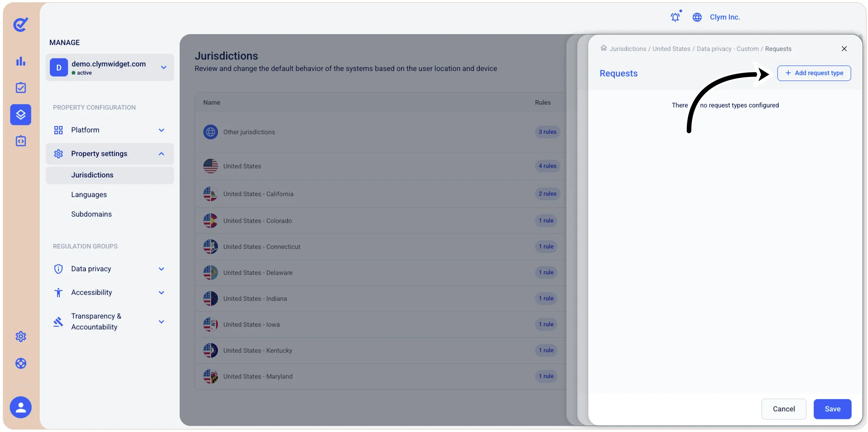Viewport: 868px width, 432px height.
Task: Open the United States - Connecticut row
Action: pos(381,247)
